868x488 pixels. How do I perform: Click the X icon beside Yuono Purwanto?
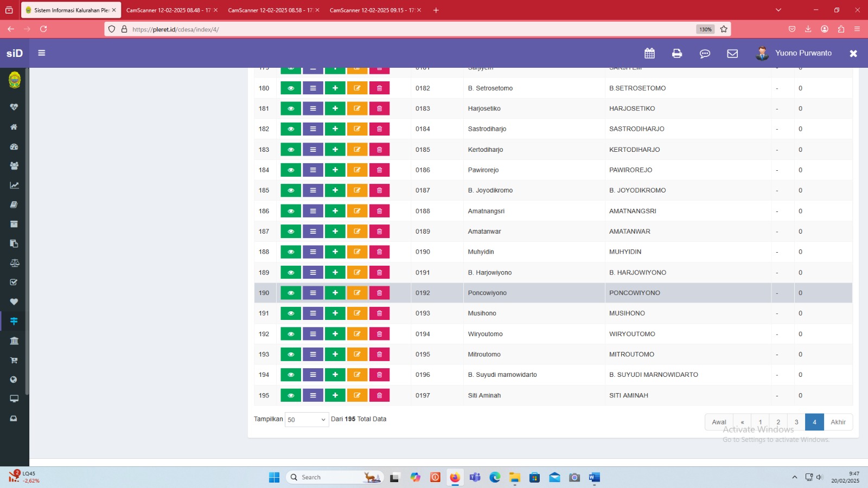(853, 53)
